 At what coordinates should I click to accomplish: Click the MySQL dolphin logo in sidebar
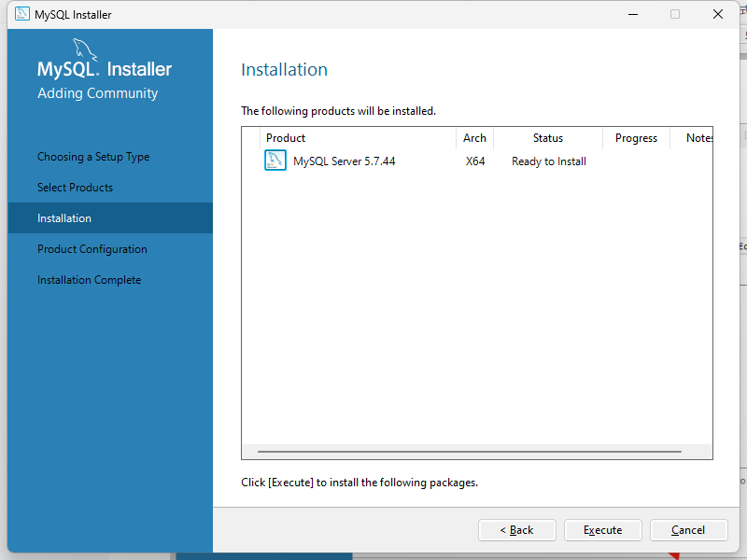pyautogui.click(x=84, y=50)
